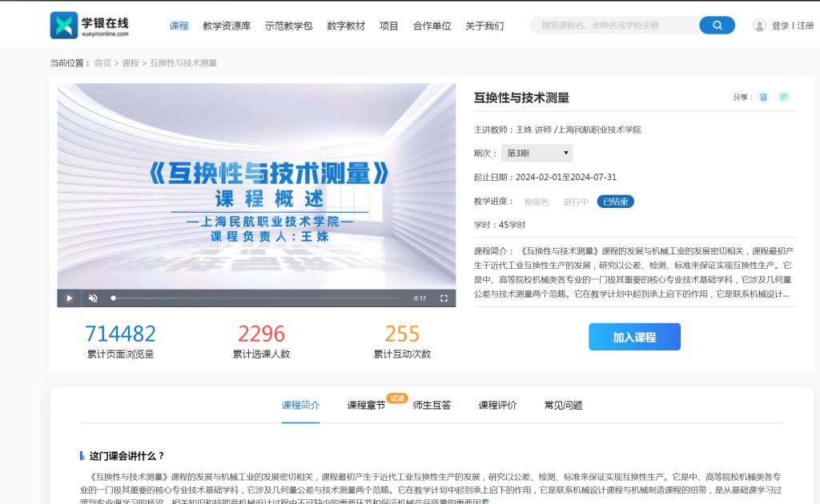Select the 已结束 progress status
Viewport: 820px width, 504px height.
pos(615,202)
